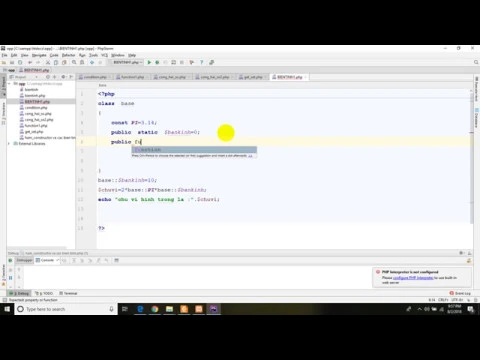
Task: Open the Tools menu
Action: pos(94,55)
